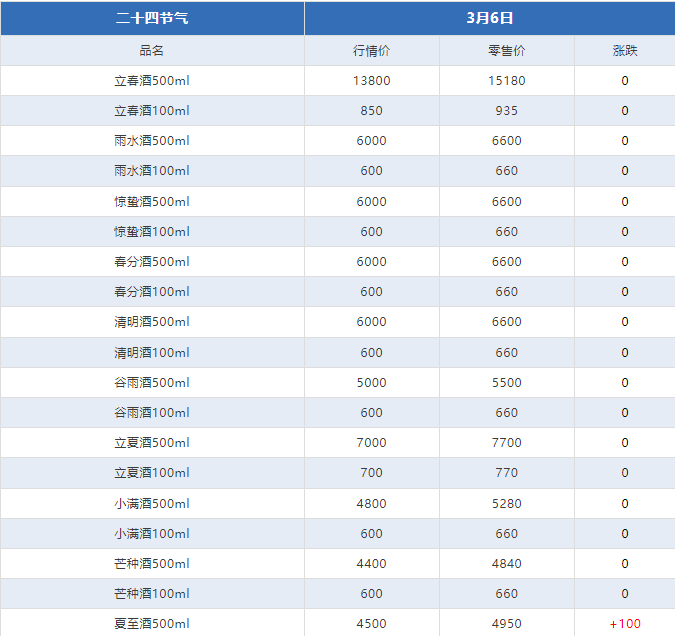
Task: Select the 5000 market price value
Action: 372,383
